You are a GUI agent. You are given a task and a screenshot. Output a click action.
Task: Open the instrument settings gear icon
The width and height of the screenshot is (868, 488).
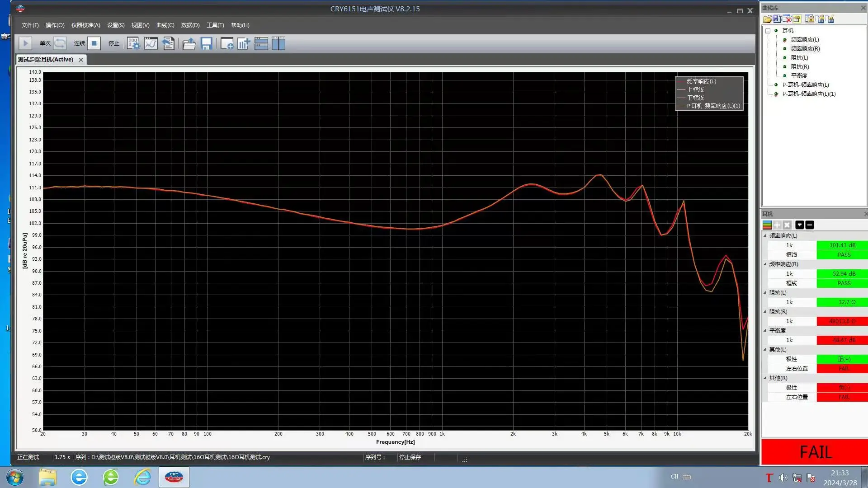133,43
